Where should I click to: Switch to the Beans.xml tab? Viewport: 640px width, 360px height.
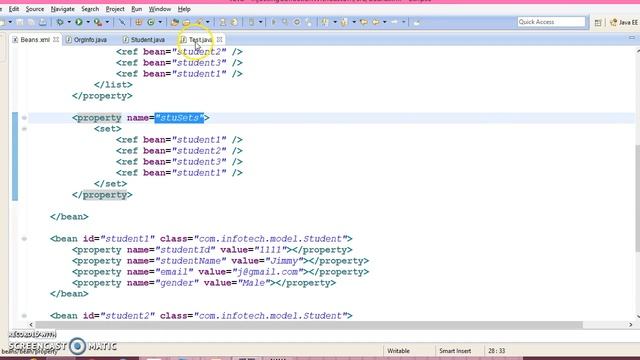tap(35, 40)
